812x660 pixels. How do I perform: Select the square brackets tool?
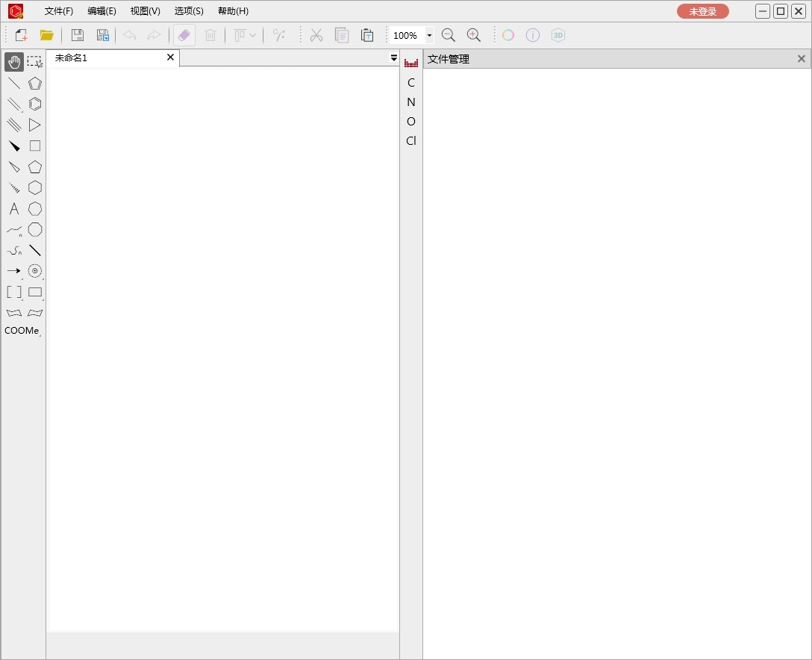point(14,292)
